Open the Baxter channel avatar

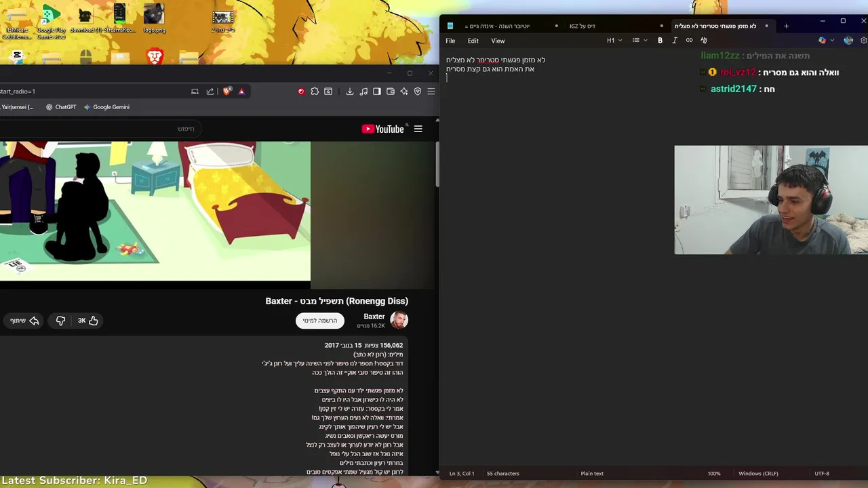tap(399, 321)
